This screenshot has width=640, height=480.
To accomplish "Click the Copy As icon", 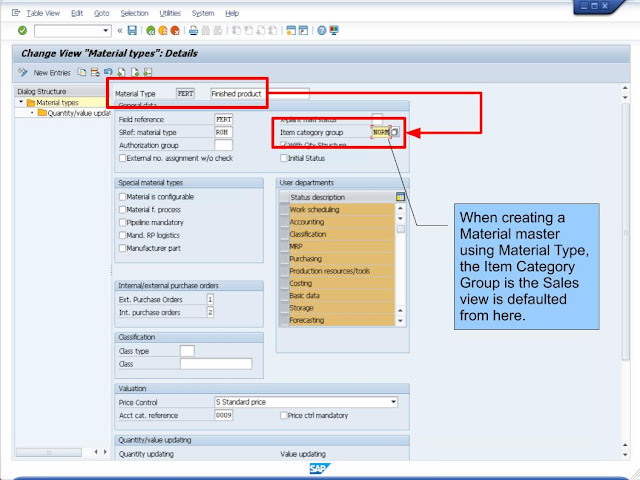I will (x=82, y=72).
